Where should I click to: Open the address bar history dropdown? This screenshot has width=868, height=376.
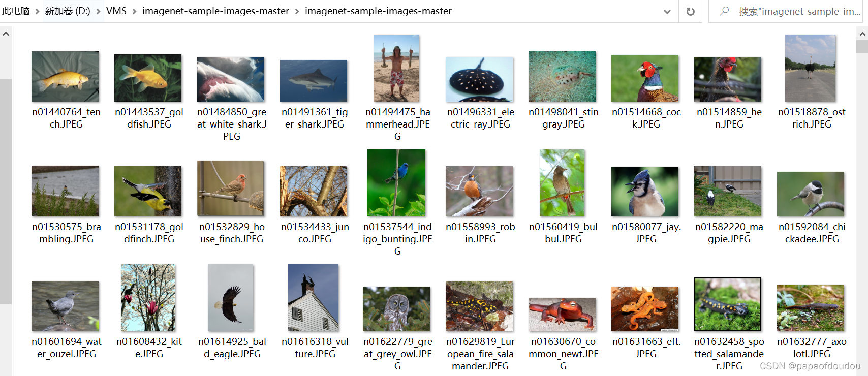(x=667, y=11)
